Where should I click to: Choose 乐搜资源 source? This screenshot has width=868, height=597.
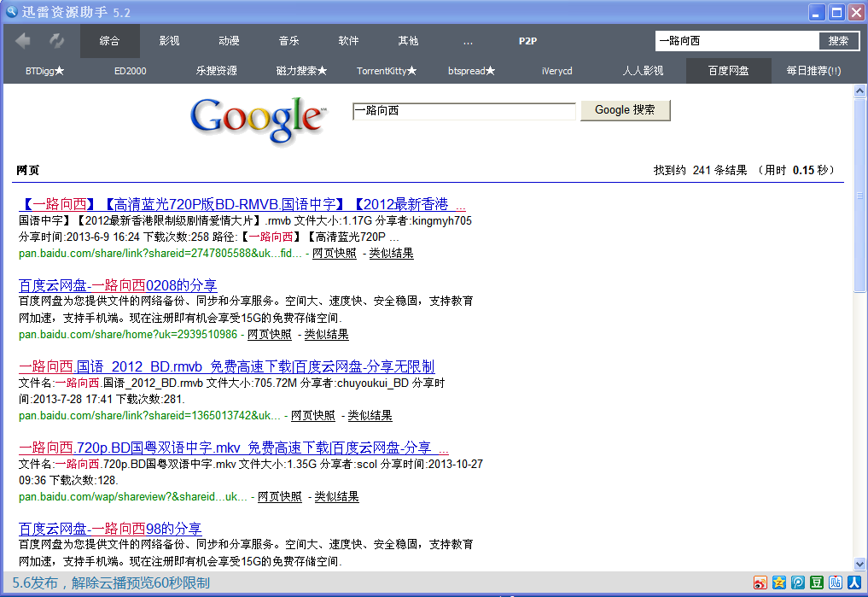tap(217, 71)
